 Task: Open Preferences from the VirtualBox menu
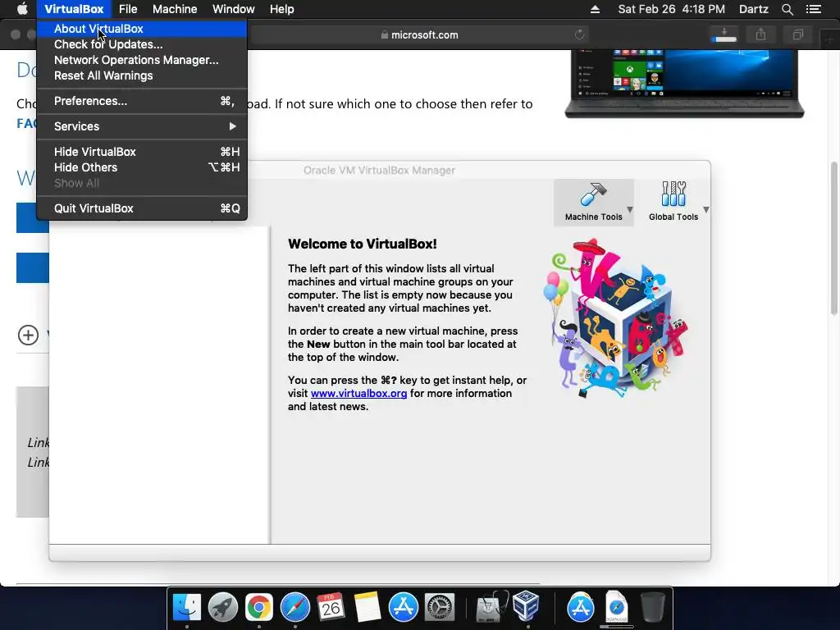coord(142,101)
